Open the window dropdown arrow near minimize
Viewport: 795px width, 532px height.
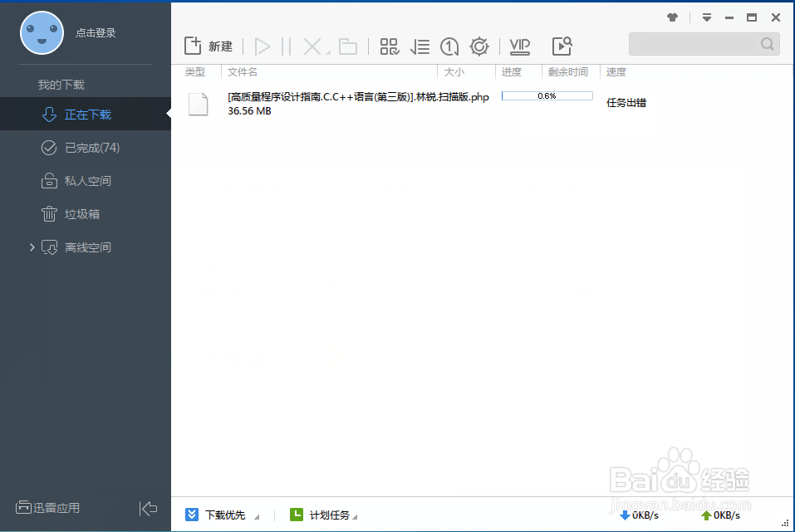pyautogui.click(x=707, y=16)
